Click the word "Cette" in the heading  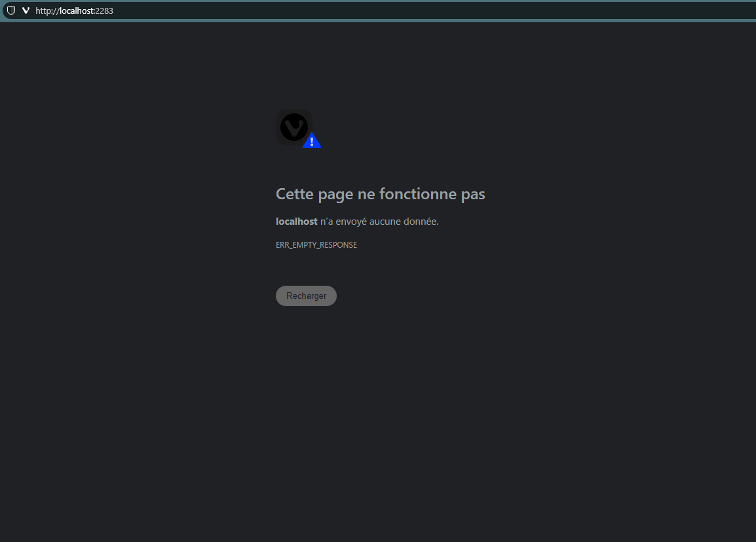(295, 194)
